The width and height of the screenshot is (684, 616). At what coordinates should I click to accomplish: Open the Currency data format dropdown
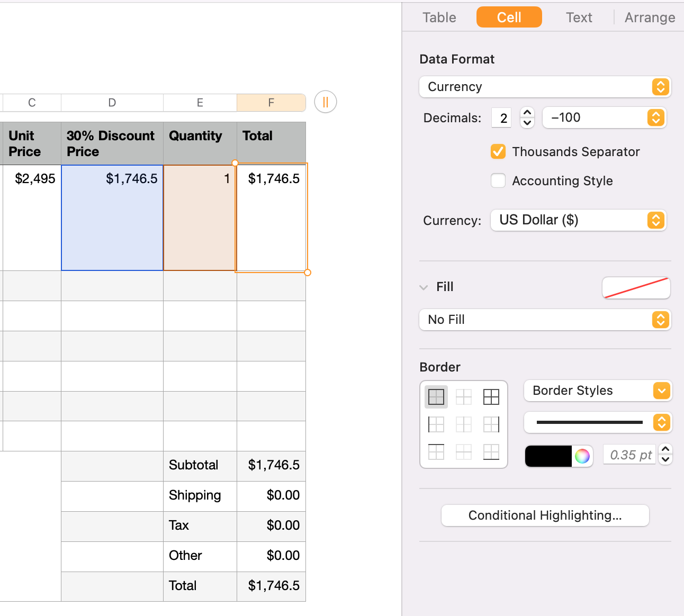pos(545,87)
